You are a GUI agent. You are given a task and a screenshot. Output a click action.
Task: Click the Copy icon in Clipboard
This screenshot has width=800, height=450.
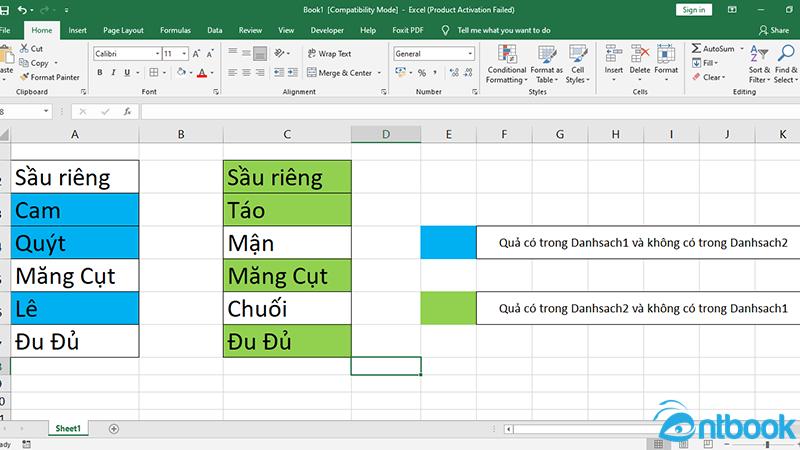24,63
